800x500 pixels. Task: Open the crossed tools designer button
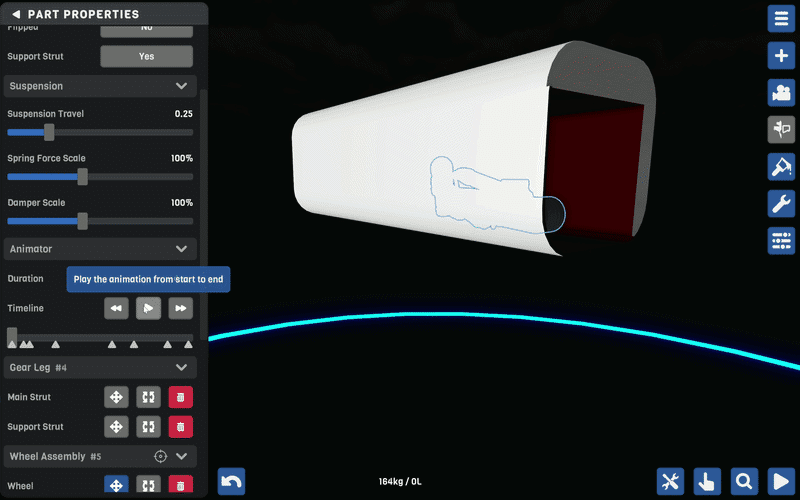click(x=670, y=481)
